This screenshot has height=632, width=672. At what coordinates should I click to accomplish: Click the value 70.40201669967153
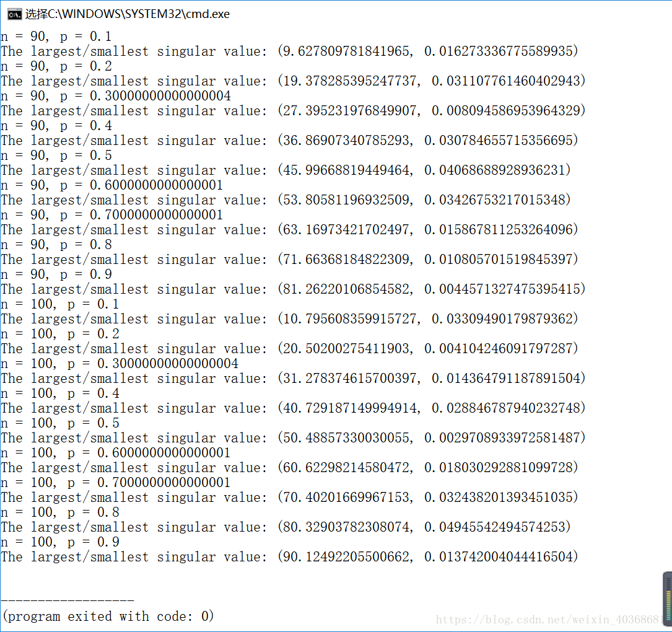[x=346, y=498]
